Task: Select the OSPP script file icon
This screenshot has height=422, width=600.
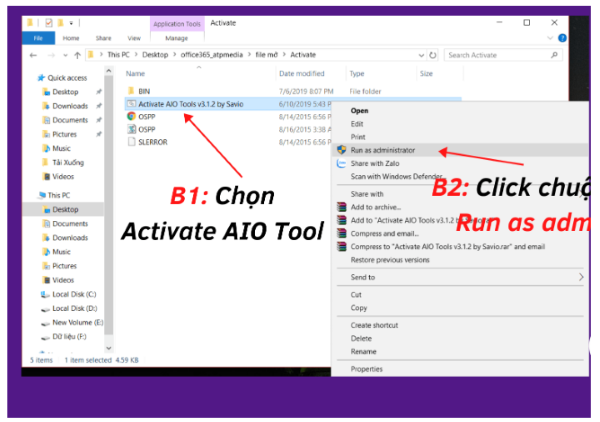Action: coord(131,129)
